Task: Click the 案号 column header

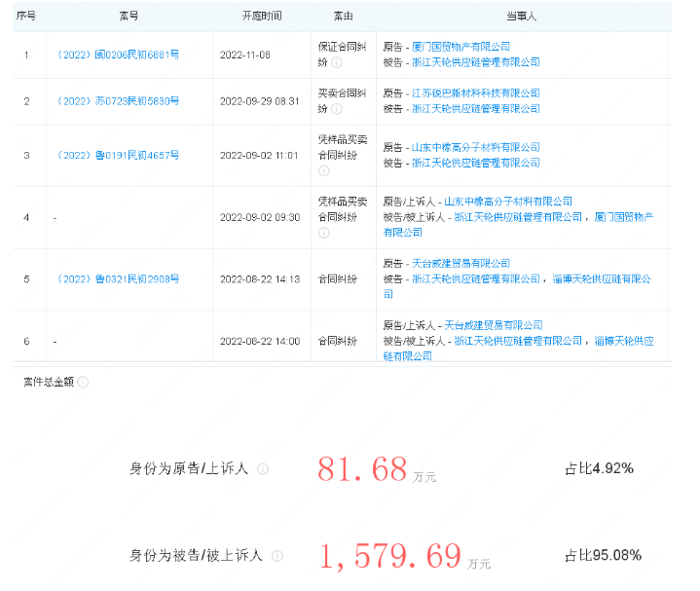Action: [129, 17]
